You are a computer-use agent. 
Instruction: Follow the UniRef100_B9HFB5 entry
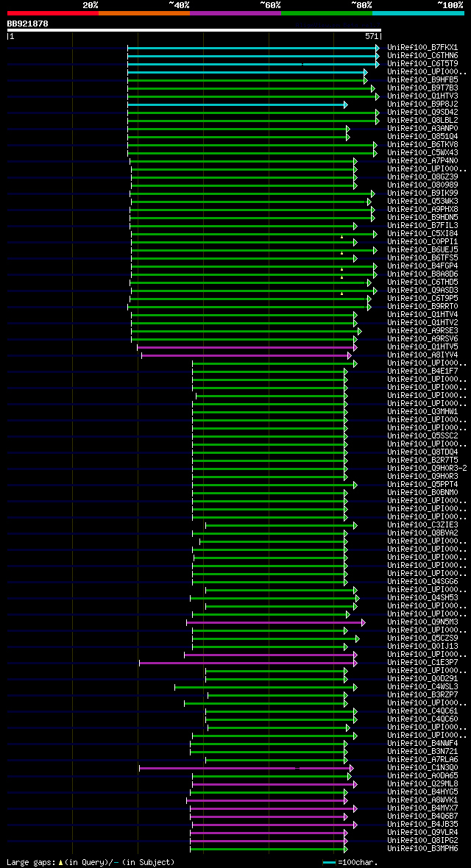(x=422, y=80)
